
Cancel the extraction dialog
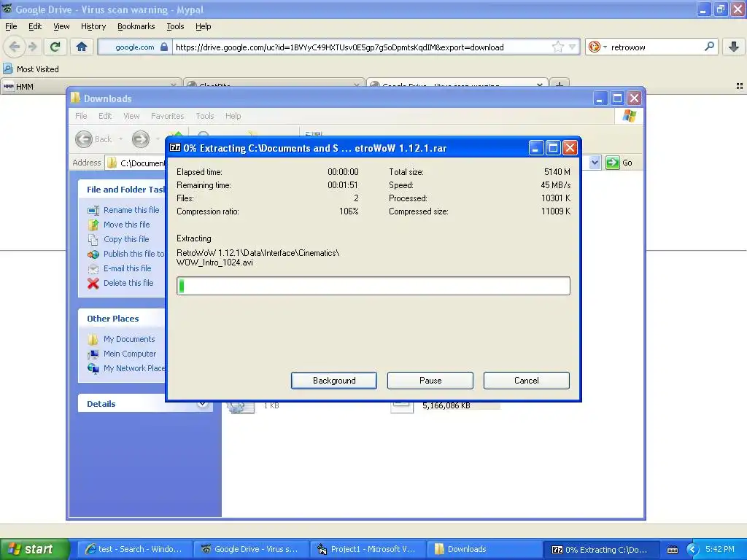527,381
